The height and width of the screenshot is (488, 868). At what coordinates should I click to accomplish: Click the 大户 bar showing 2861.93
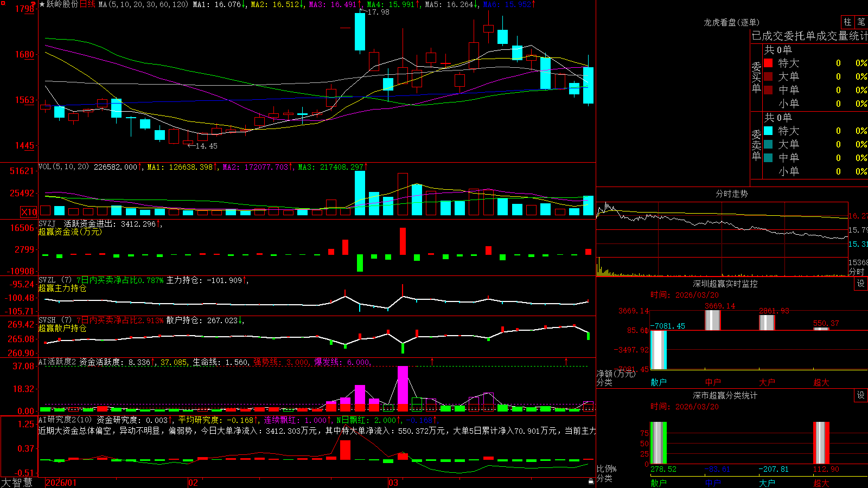(x=767, y=323)
